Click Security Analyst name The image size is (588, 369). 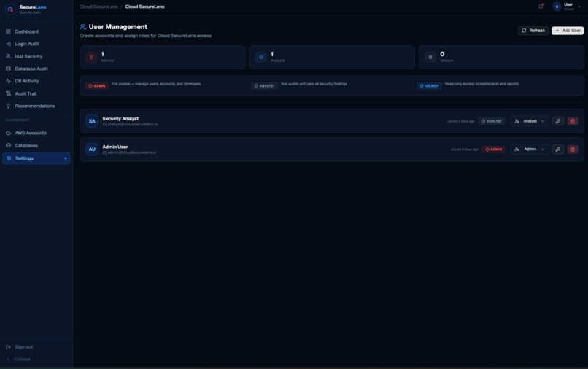pos(120,118)
